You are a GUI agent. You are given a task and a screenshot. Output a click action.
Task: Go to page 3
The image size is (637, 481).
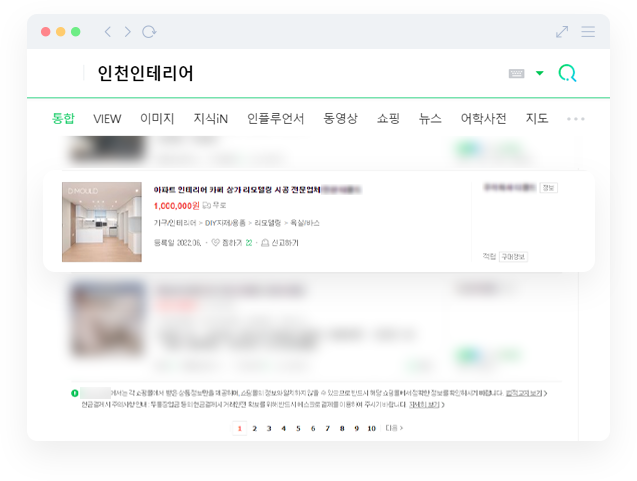pos(269,428)
